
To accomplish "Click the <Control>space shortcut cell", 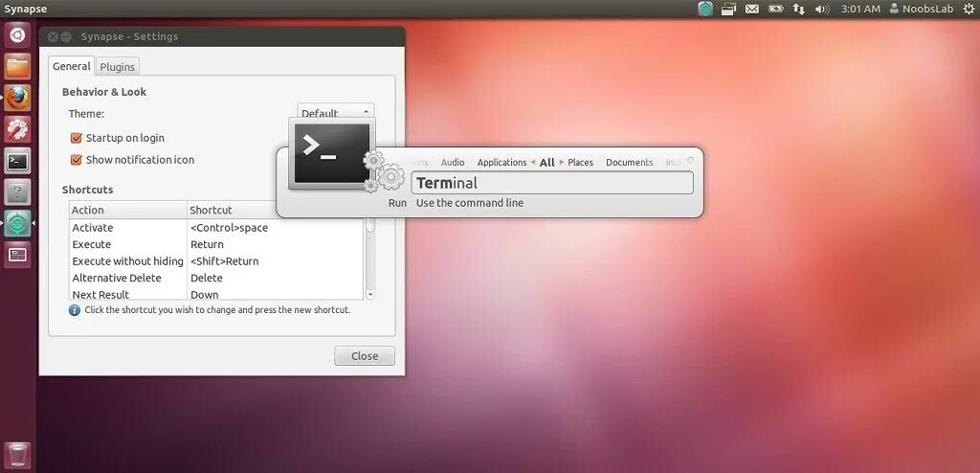I will (230, 228).
